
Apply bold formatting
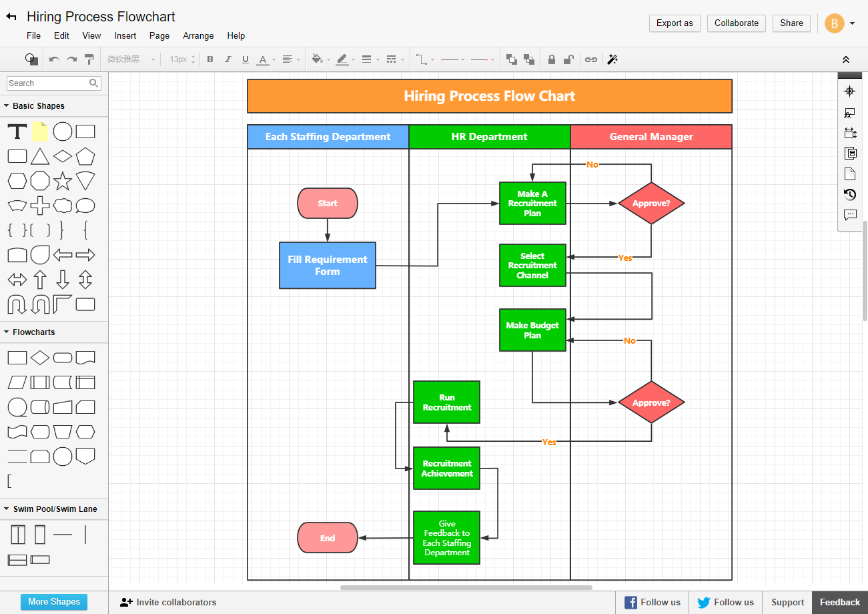(x=210, y=59)
